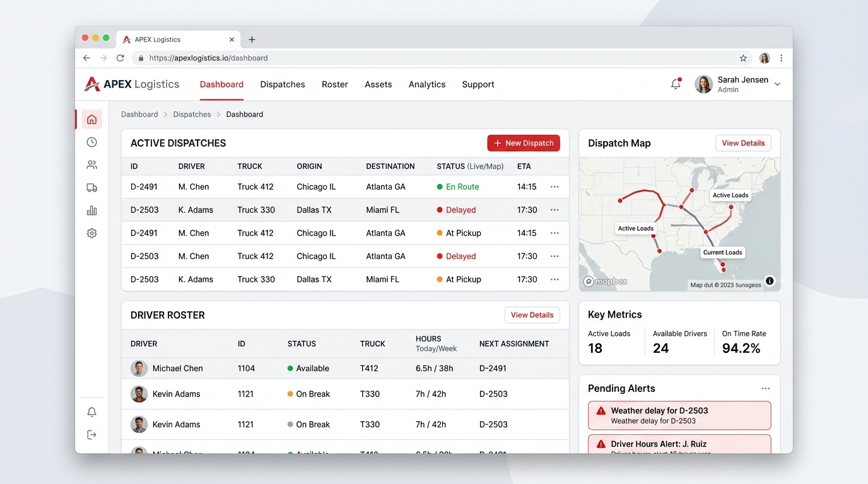Open the notification bell beside Sarah Jensen

[x=676, y=84]
